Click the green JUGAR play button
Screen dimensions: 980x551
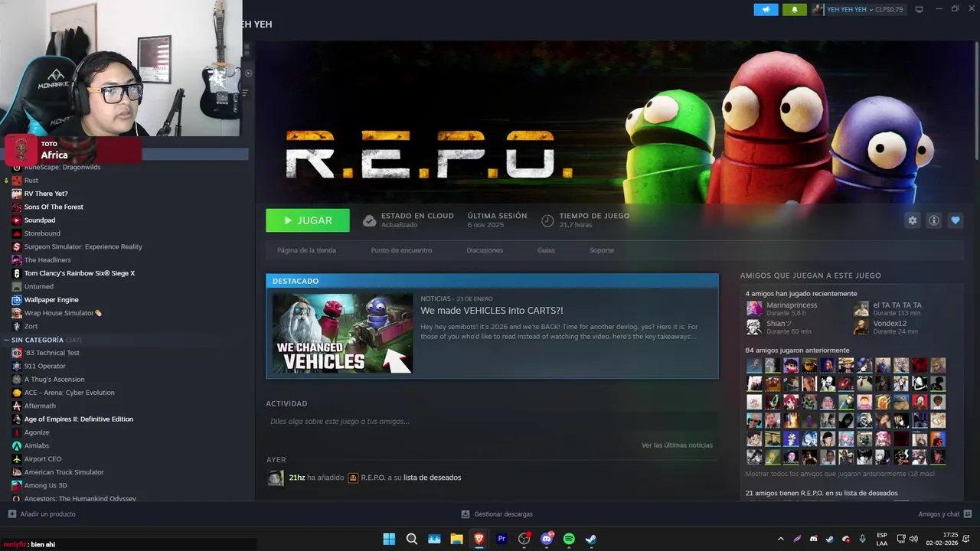pos(308,220)
